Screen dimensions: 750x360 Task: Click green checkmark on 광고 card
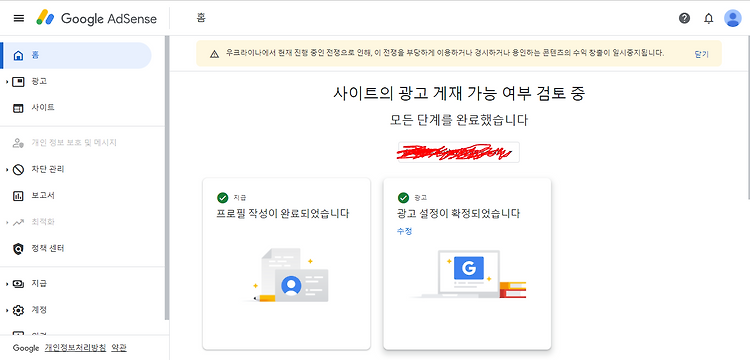(403, 198)
